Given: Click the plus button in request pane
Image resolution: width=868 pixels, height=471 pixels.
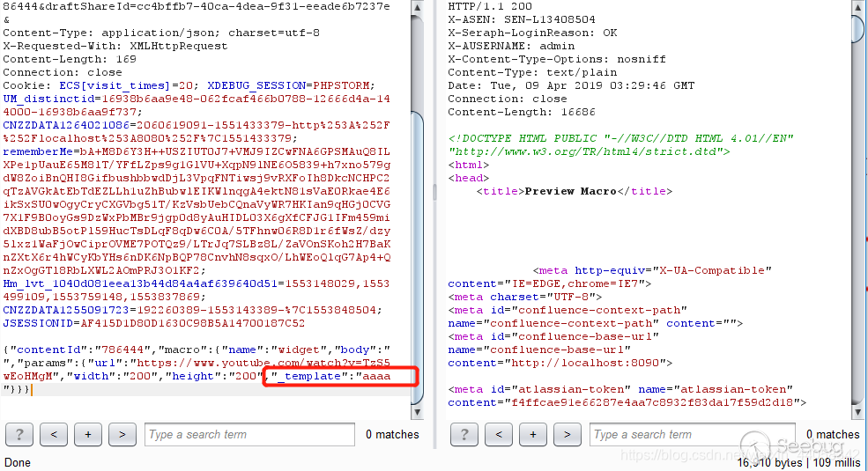Looking at the screenshot, I should (88, 435).
